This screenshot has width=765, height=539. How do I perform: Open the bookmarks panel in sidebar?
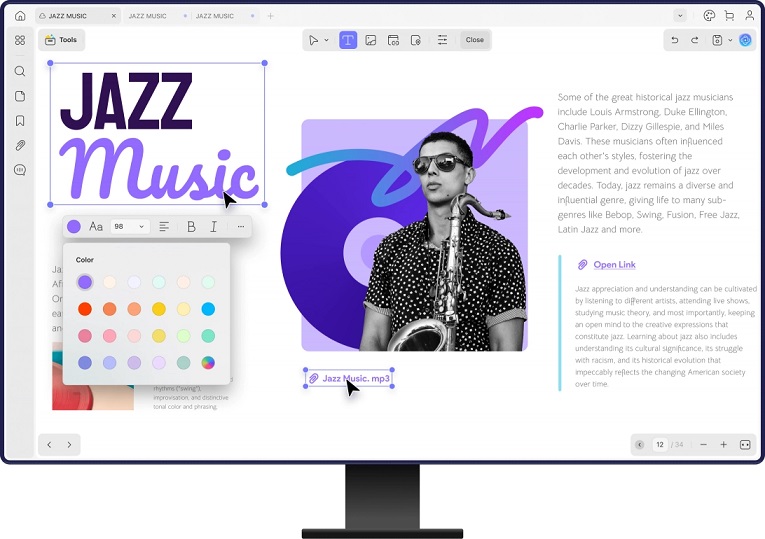point(20,121)
